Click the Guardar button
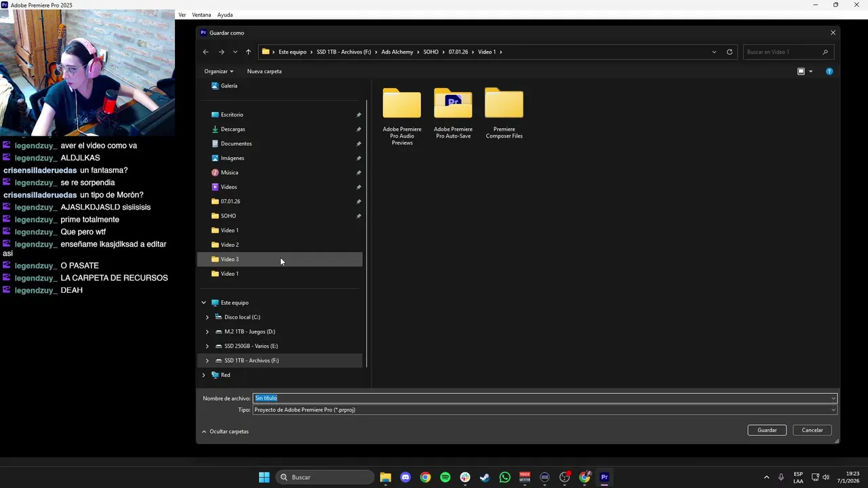 (767, 430)
